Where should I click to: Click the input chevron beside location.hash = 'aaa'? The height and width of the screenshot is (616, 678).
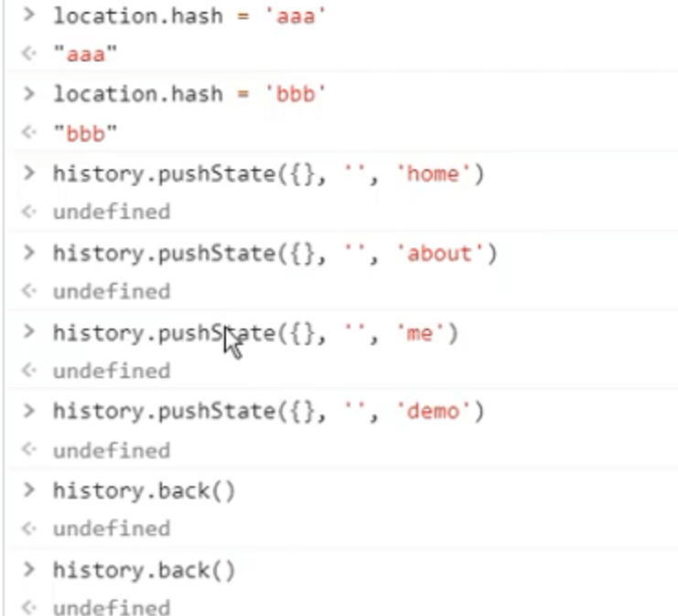(29, 15)
